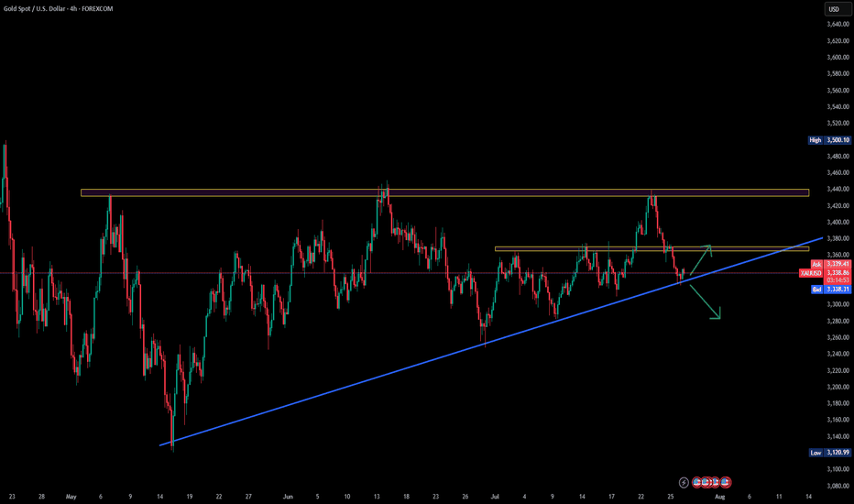The height and width of the screenshot is (504, 854).
Task: Click the lightning bolt events icon
Action: (684, 482)
